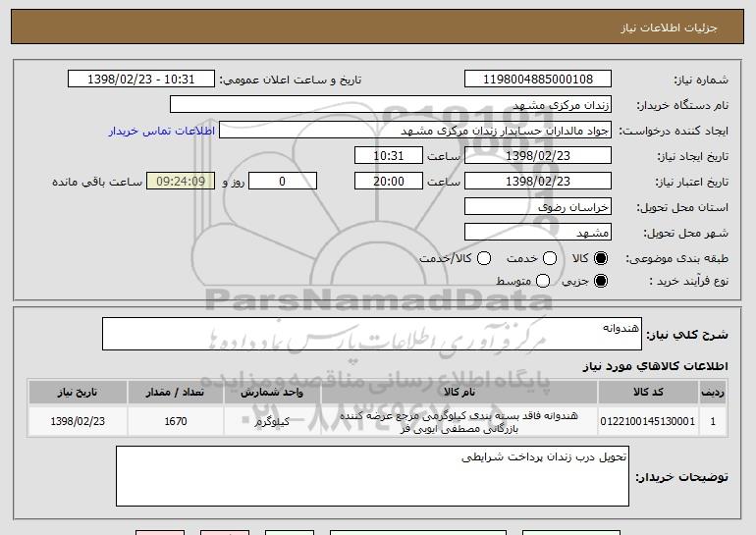Click the public announcement date field 10:31

coord(141,79)
